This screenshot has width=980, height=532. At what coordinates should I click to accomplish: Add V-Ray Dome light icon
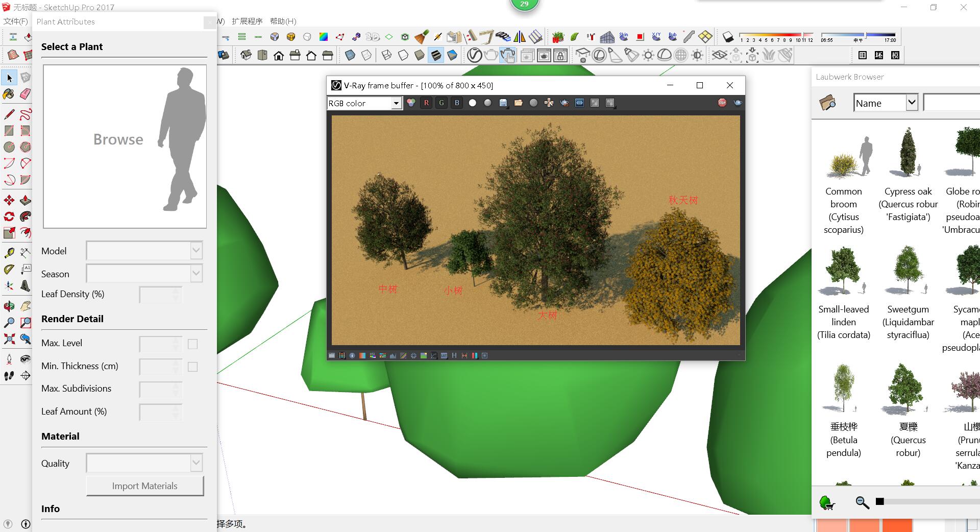click(x=665, y=55)
